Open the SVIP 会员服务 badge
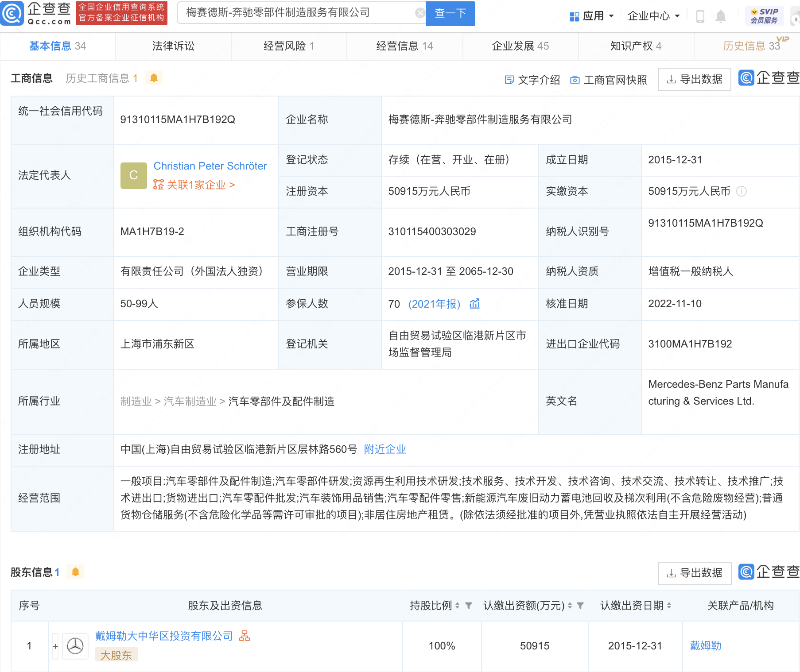Screen dimensions: 800x672 764,16
